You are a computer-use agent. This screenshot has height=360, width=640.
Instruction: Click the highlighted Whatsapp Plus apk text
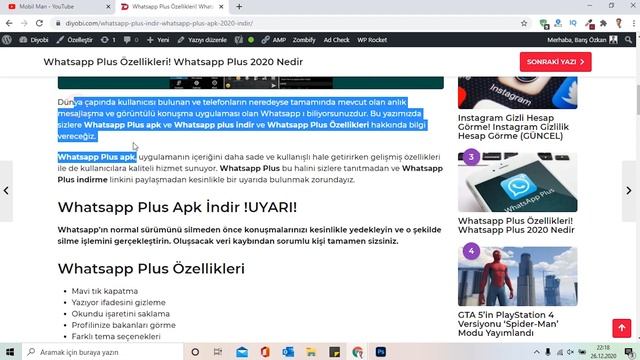96,157
